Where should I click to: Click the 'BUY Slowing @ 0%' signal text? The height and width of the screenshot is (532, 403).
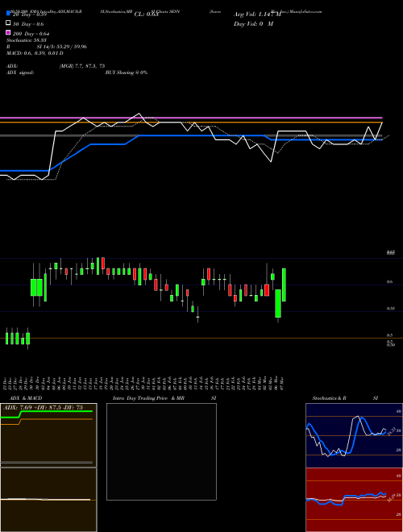coord(127,73)
